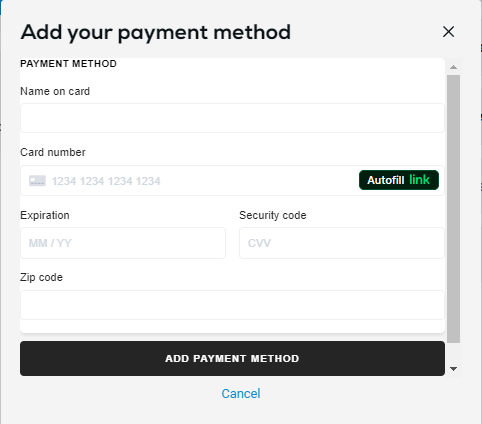Focus the Zip code text box

click(232, 305)
